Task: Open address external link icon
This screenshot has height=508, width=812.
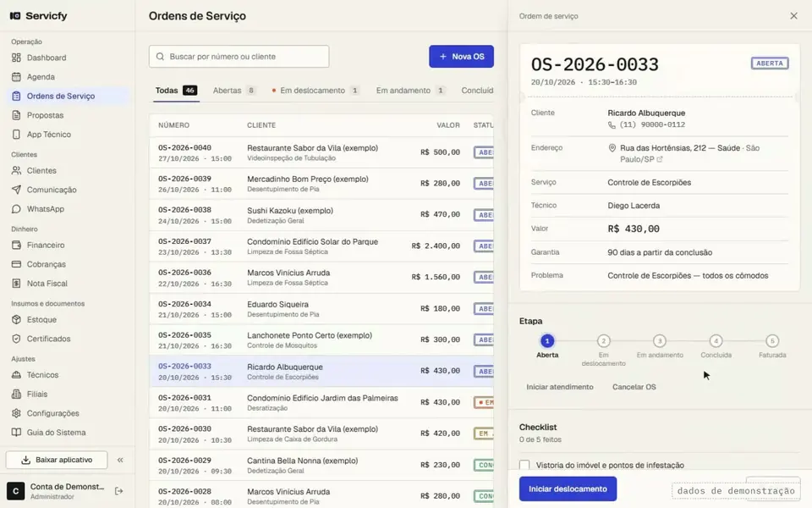Action: point(659,160)
